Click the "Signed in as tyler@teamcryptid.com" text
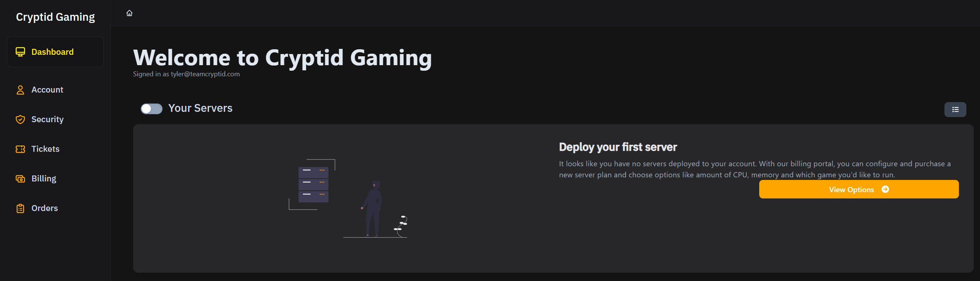Viewport: 980px width, 281px height. [x=186, y=74]
